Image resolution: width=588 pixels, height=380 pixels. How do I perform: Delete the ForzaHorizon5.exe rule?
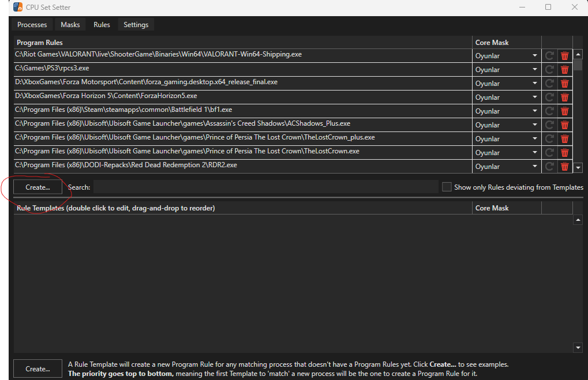(x=564, y=97)
